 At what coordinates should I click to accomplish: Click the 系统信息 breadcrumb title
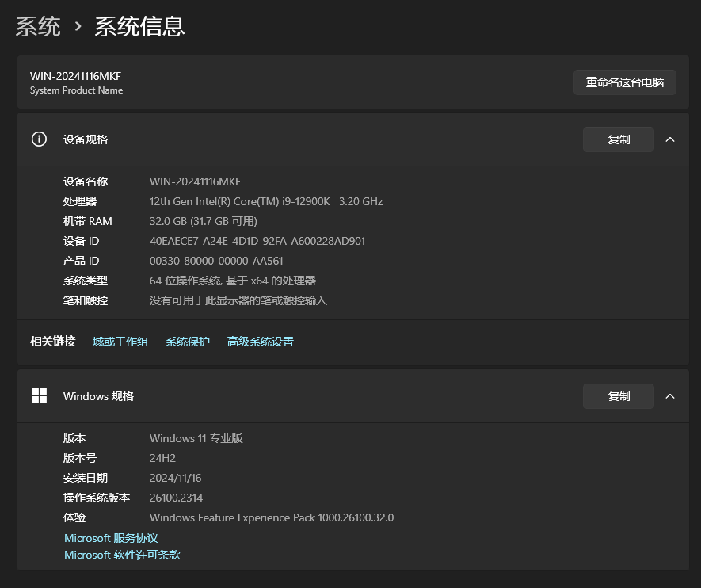click(139, 26)
